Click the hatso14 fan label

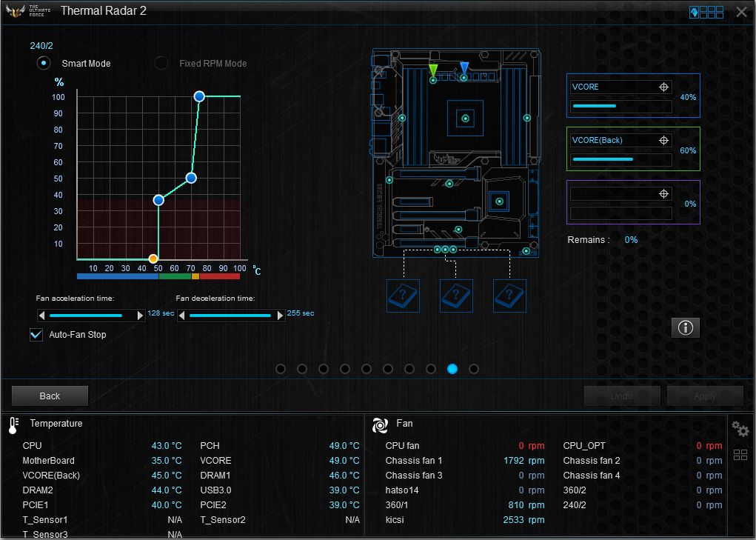[x=402, y=490]
